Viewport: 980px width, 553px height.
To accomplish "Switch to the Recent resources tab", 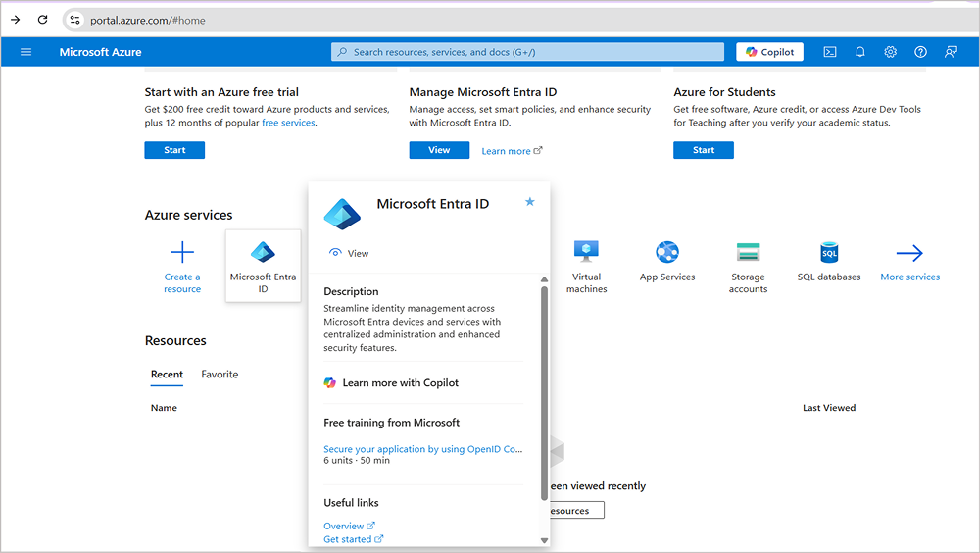I will (x=167, y=375).
